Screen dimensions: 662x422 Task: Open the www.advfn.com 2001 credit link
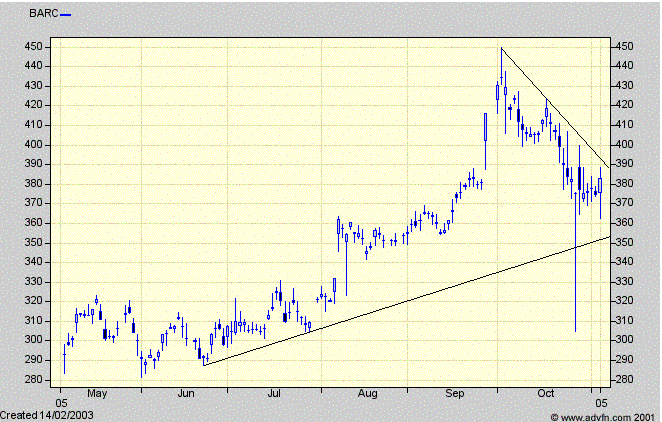608,414
